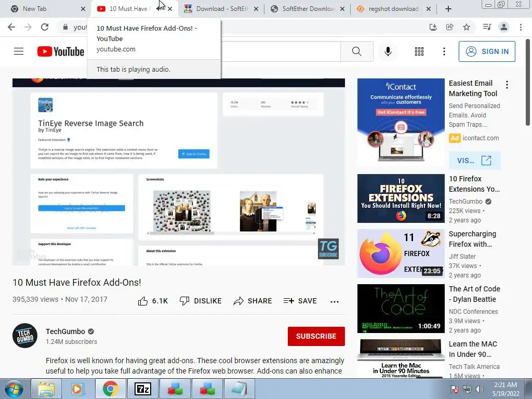532x399 pixels.
Task: Start voice search with the microphone icon
Action: tap(388, 51)
